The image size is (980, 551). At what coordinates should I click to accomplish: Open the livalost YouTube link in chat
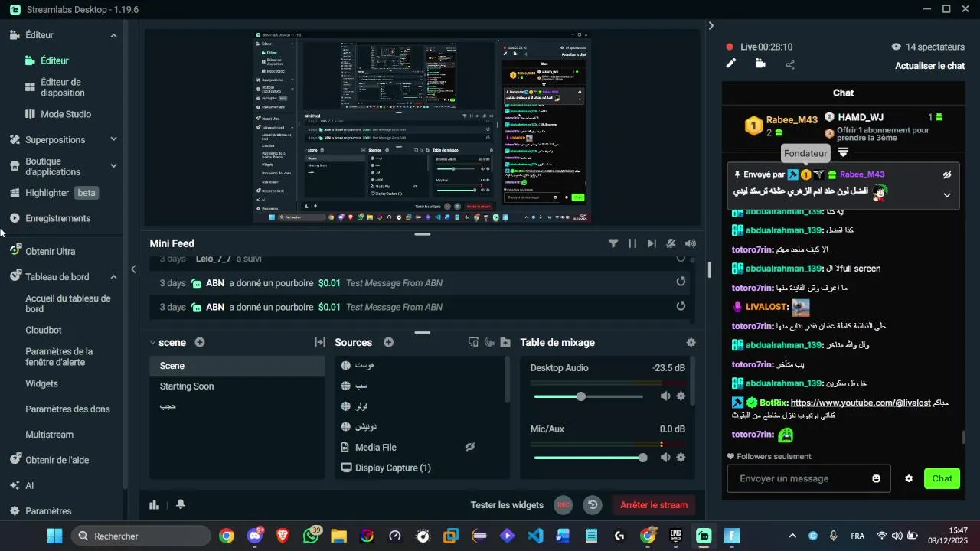pos(861,403)
